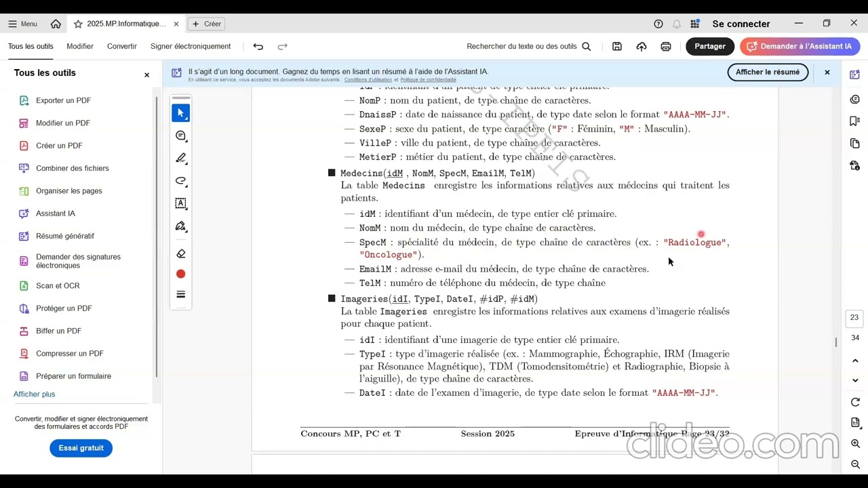Undo the last action arrow
Image resolution: width=868 pixels, height=488 pixels.
pos(258,46)
